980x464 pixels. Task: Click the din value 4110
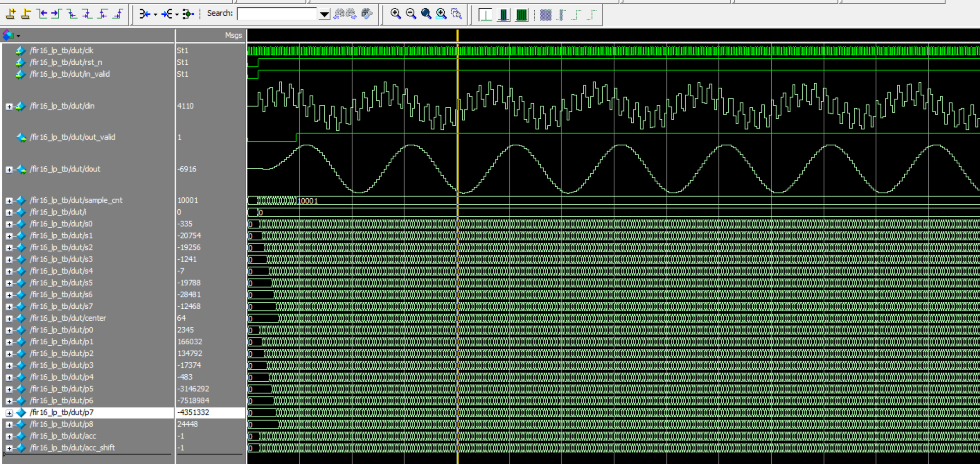[x=185, y=106]
